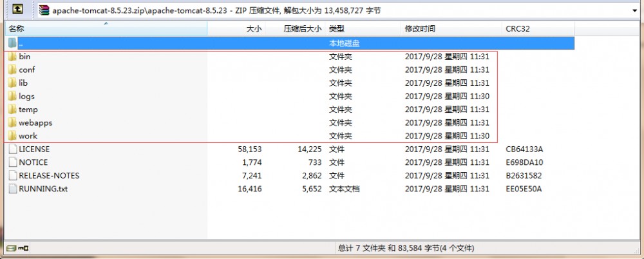Click the NOTICE file name
Screen dimensions: 644x259
[x=33, y=162]
